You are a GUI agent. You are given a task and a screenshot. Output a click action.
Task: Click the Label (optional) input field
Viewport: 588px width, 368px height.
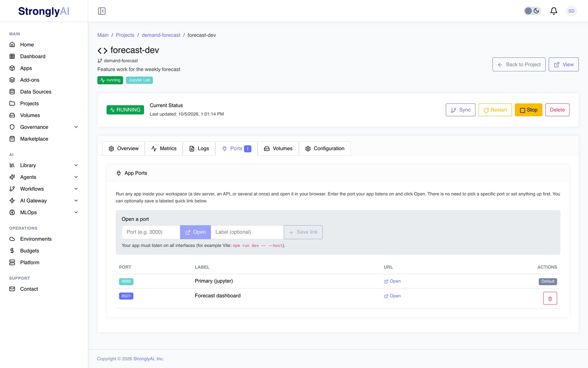247,232
